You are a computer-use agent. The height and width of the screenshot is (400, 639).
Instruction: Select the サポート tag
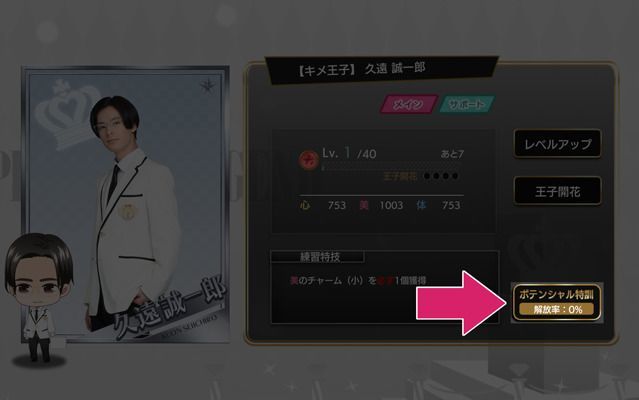467,104
